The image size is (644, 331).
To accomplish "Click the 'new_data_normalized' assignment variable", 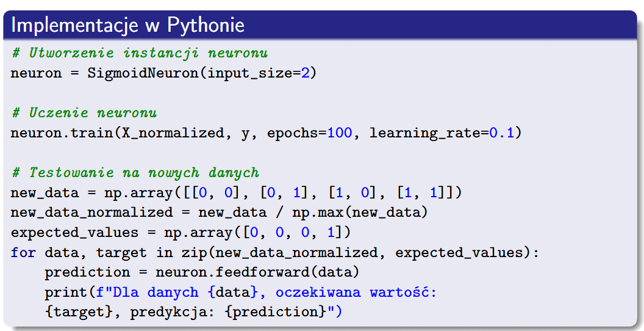I will click(91, 213).
